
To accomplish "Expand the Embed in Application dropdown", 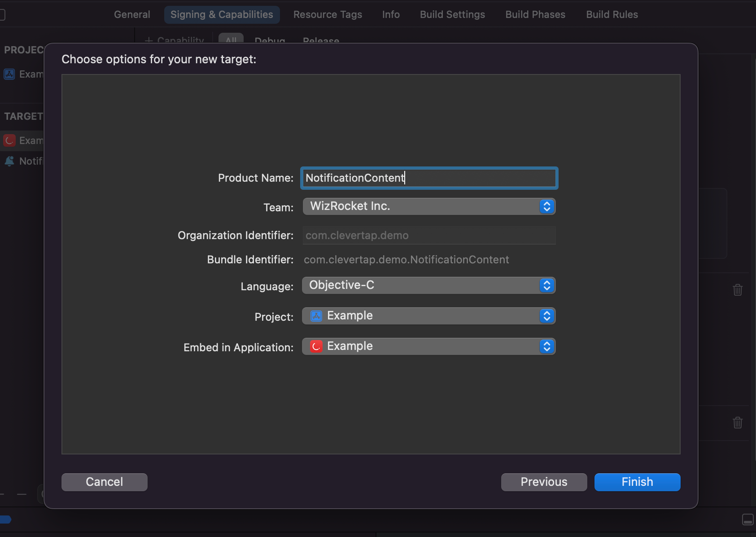I will pos(428,346).
